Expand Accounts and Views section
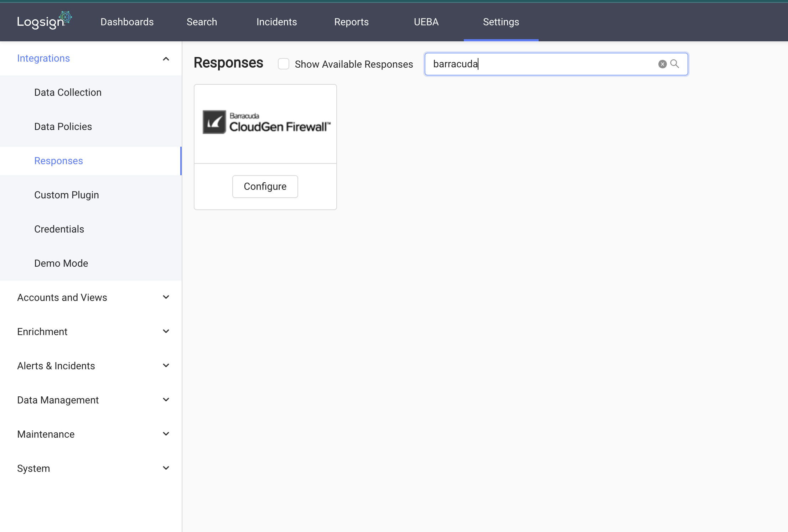The image size is (788, 532). (x=91, y=297)
